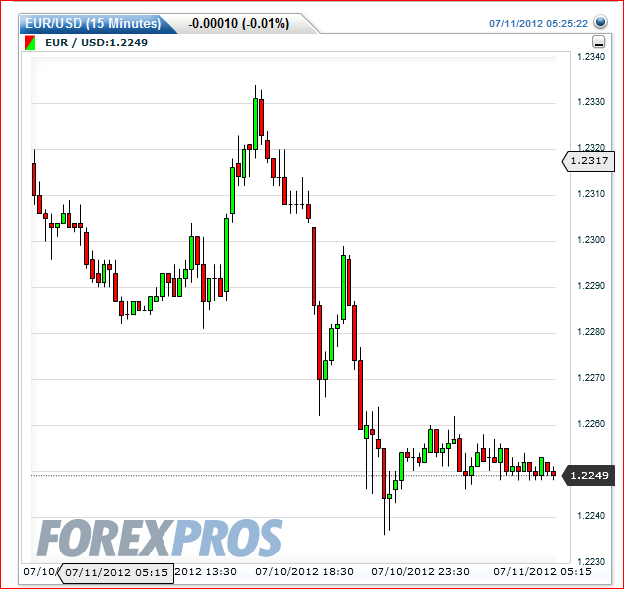Click timestamp 07/11/2012 05:25:22

pyautogui.click(x=538, y=23)
